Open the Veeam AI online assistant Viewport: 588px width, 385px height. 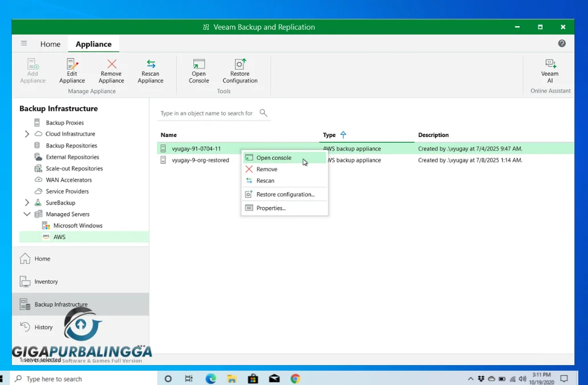click(x=550, y=71)
